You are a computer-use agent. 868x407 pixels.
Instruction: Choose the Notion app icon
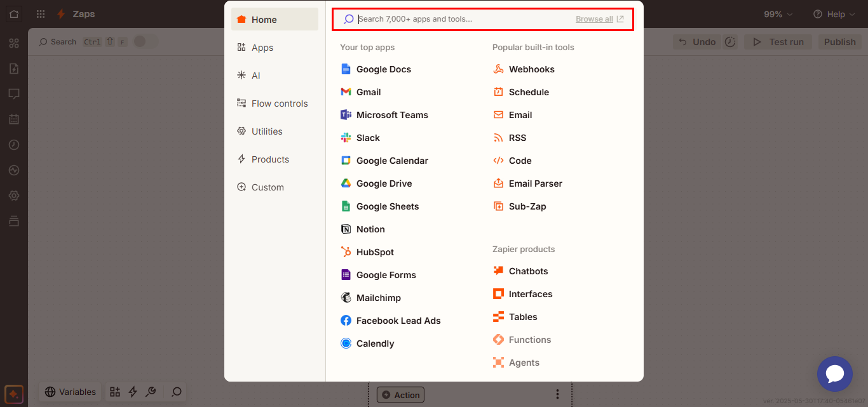click(346, 229)
